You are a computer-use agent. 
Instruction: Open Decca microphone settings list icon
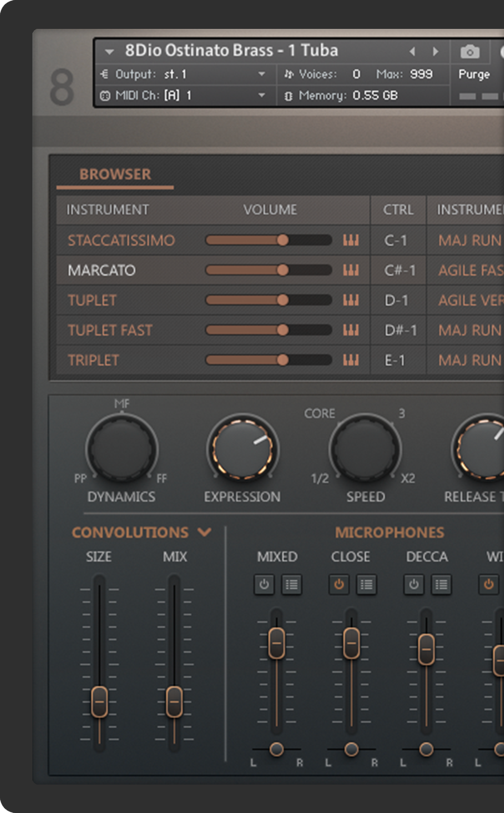tap(441, 584)
